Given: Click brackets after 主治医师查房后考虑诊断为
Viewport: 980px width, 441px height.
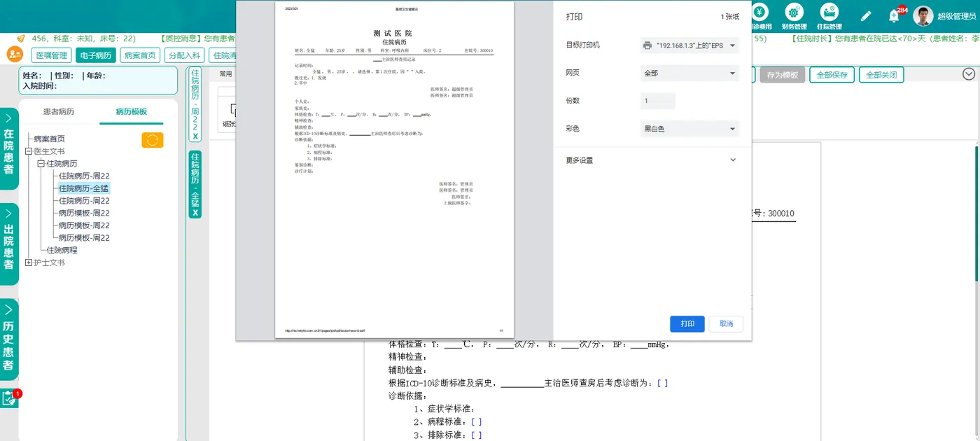Looking at the screenshot, I should [x=662, y=384].
